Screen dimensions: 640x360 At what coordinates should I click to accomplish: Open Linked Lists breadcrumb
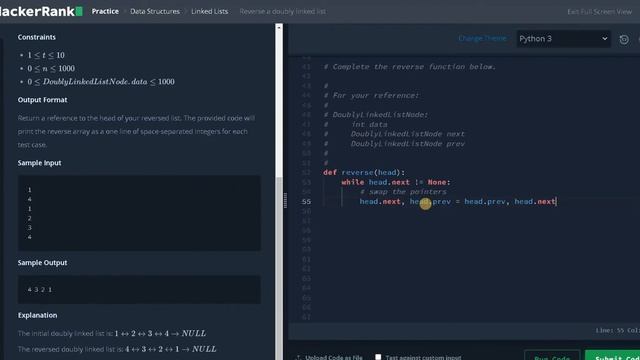(x=209, y=11)
